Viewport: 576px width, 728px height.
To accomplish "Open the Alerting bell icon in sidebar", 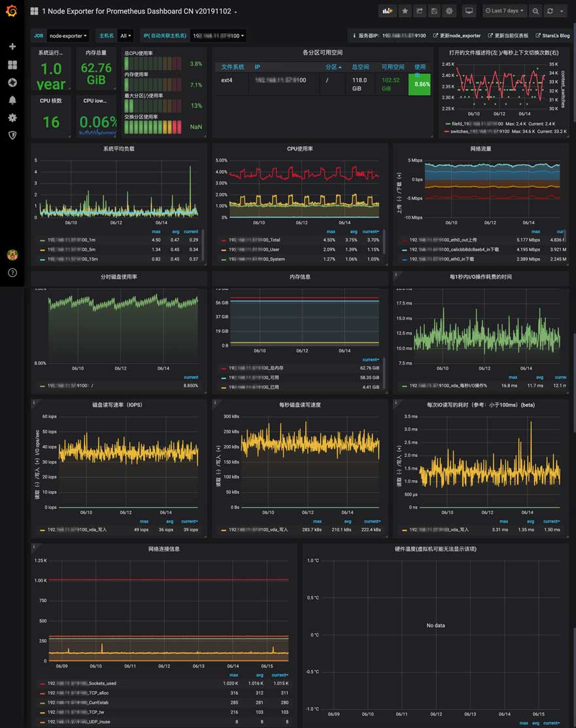I will pyautogui.click(x=12, y=100).
